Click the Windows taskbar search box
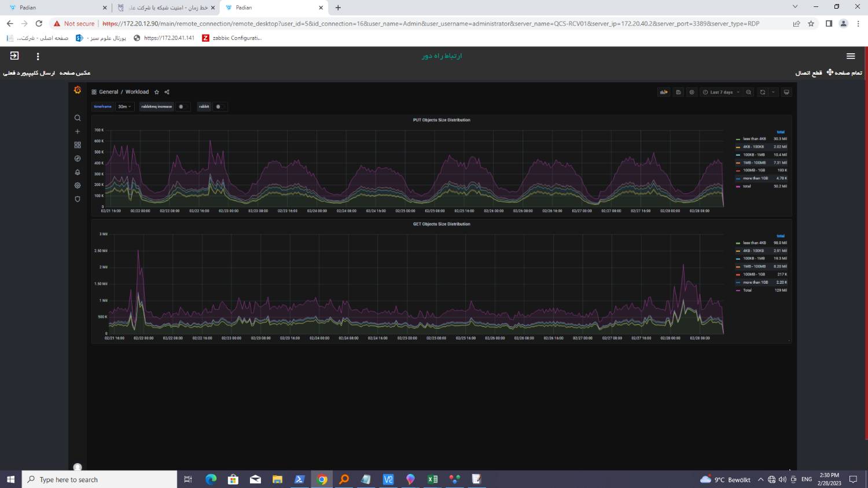The width and height of the screenshot is (868, 488). point(100,479)
